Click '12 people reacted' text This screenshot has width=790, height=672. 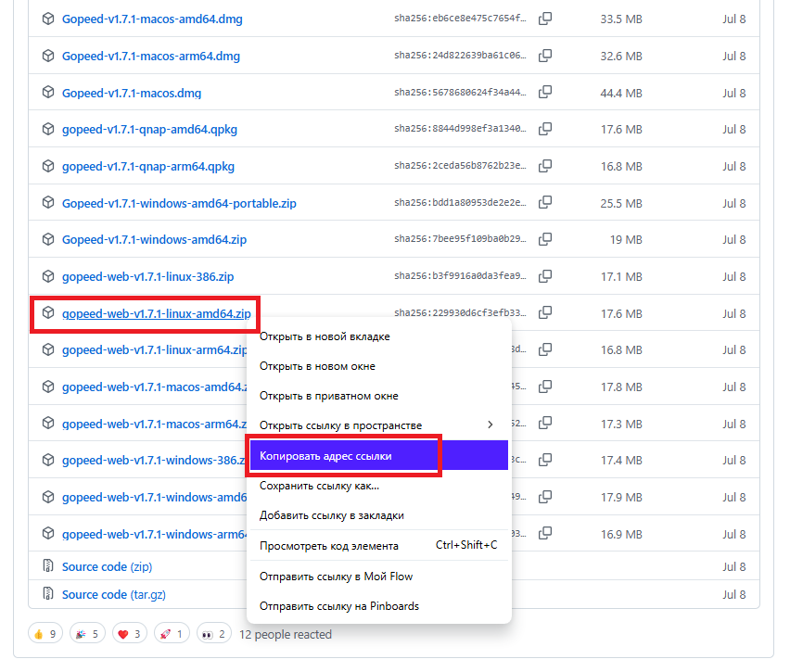(x=286, y=634)
